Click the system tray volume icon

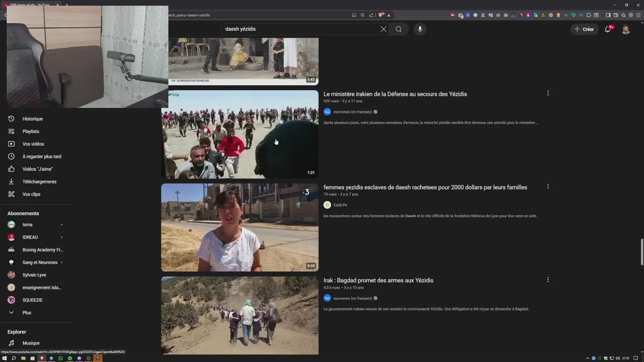coord(618,358)
